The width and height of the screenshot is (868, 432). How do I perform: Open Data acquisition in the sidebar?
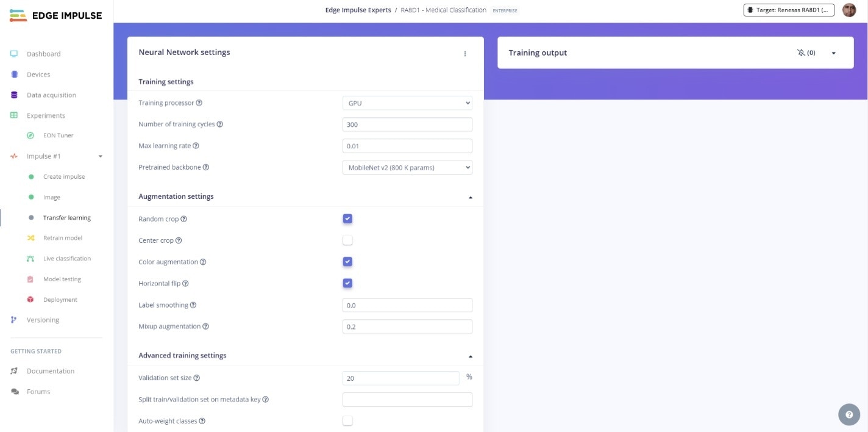tap(51, 95)
